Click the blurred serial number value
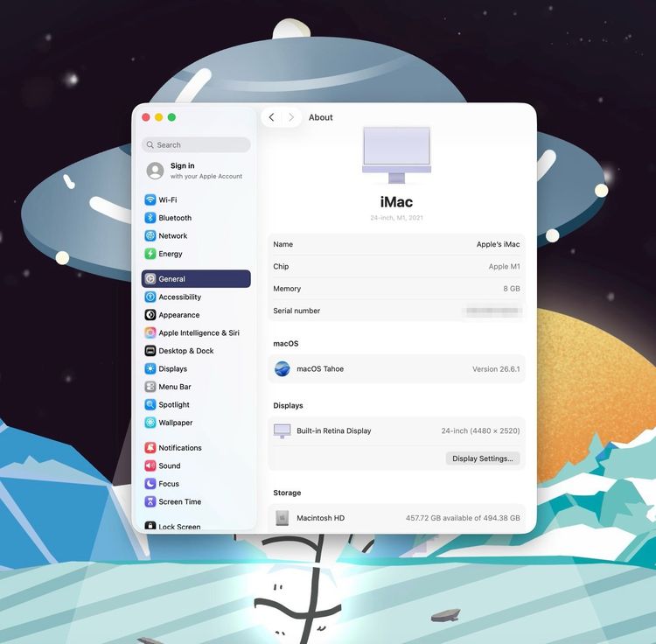 pos(492,311)
